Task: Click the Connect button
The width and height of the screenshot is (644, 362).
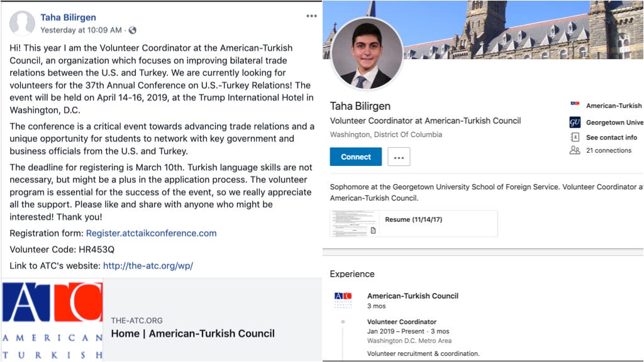Action: (356, 156)
